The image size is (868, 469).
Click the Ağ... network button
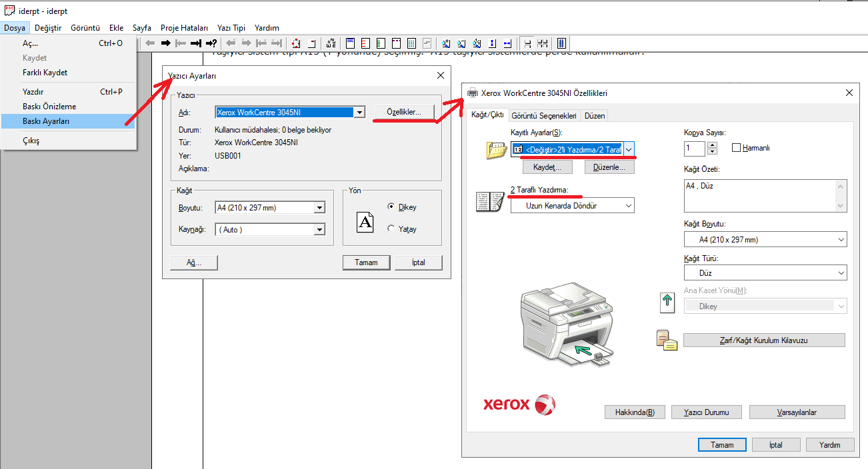click(193, 262)
